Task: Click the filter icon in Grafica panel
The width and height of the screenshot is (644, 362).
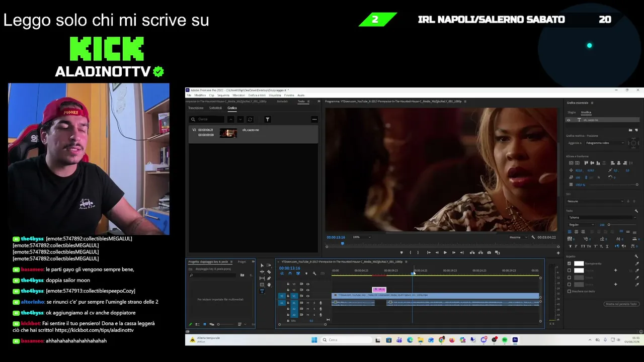Action: [267, 119]
